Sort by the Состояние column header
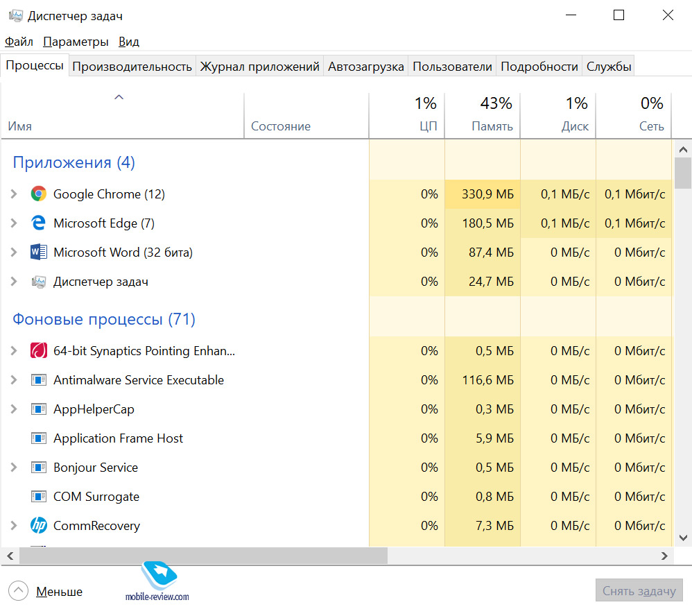The image size is (692, 616). tap(306, 116)
